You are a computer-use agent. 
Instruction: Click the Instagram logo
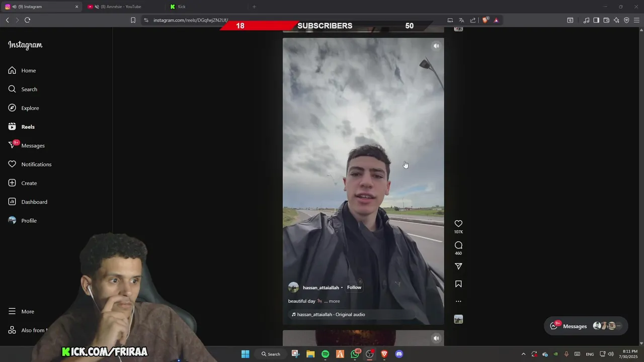[25, 45]
